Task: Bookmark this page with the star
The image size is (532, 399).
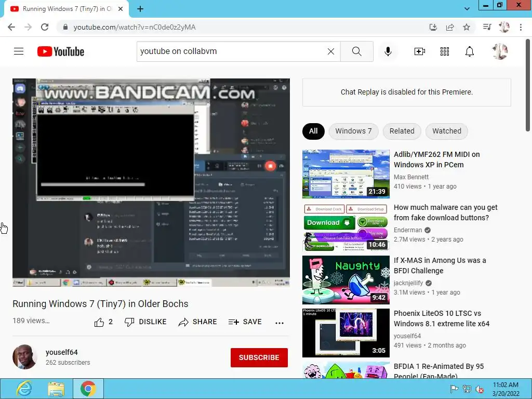Action: point(467,27)
